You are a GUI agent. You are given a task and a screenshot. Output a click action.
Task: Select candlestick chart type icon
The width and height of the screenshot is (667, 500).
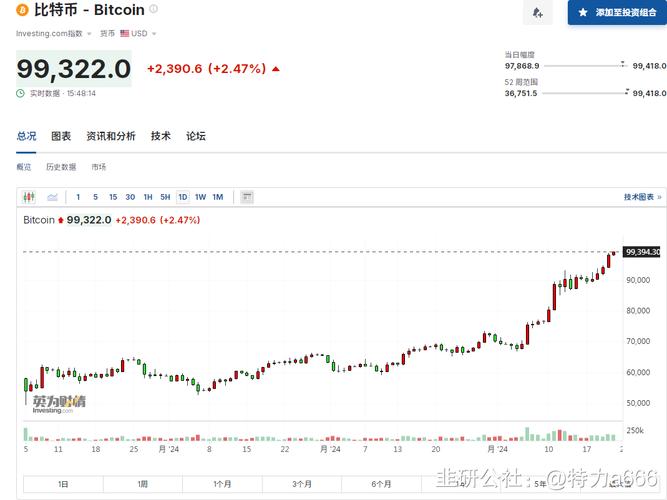(x=29, y=197)
